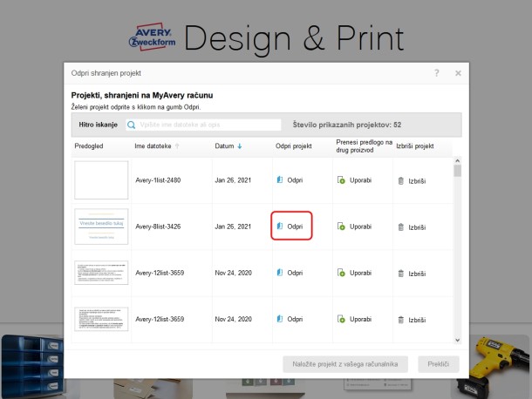Image resolution: width=532 pixels, height=399 pixels.
Task: Delete the Avery-1list-2480 project with Izbriši
Action: (x=415, y=180)
